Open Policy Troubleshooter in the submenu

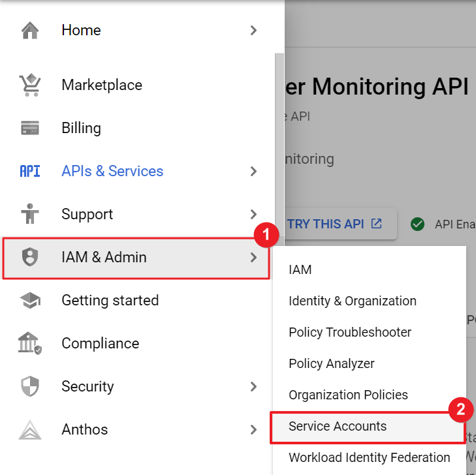tap(350, 332)
